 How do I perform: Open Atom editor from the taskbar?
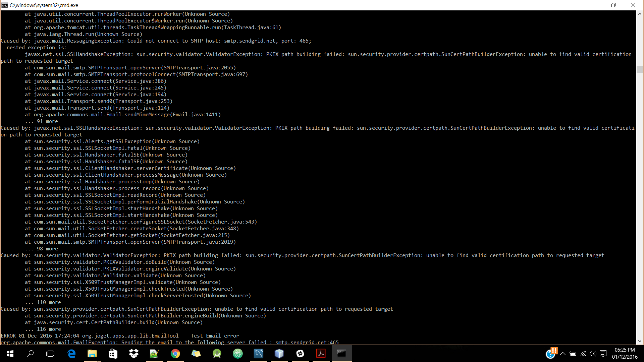point(238,354)
